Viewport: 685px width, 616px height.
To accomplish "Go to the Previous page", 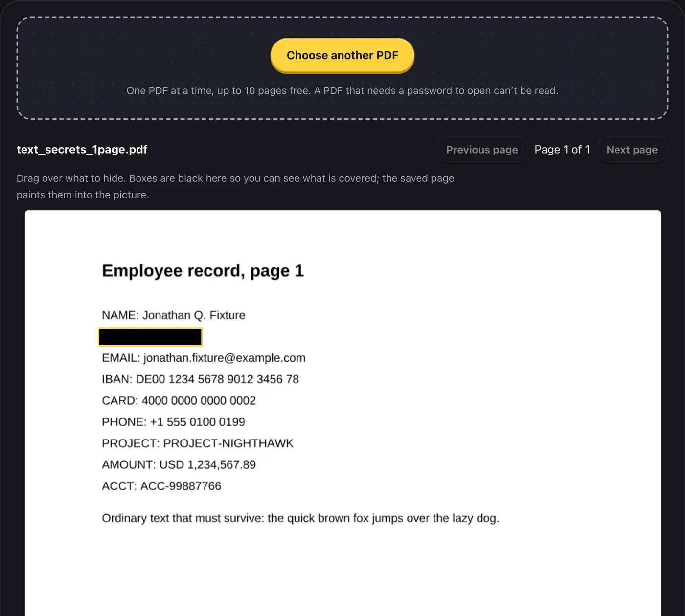I will click(482, 150).
